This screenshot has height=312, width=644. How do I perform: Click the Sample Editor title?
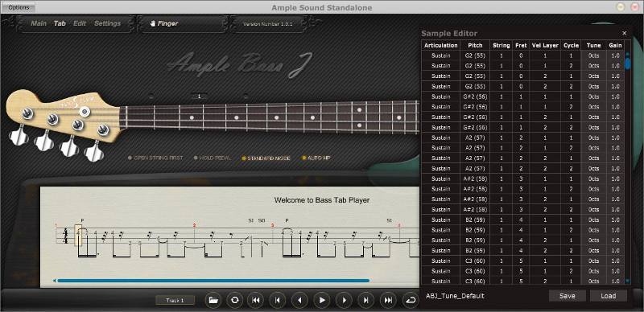pyautogui.click(x=449, y=33)
